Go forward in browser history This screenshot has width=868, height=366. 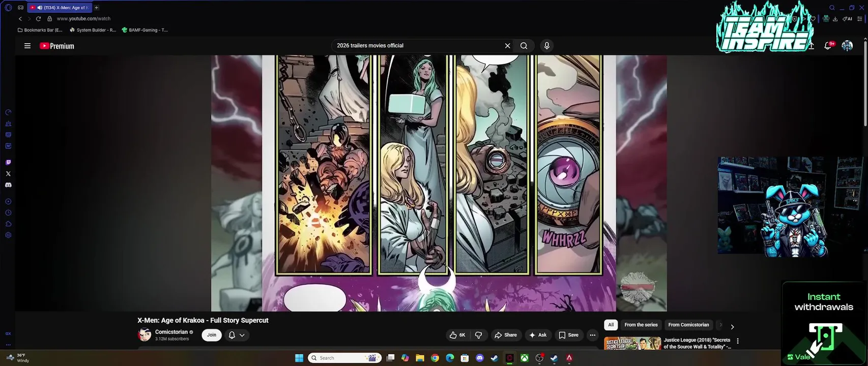[x=29, y=19]
